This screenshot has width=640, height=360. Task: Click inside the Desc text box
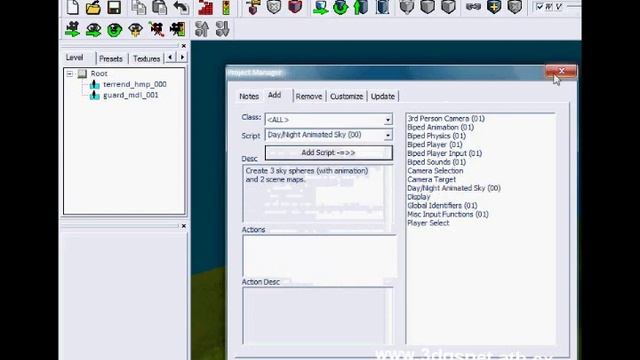[x=318, y=193]
